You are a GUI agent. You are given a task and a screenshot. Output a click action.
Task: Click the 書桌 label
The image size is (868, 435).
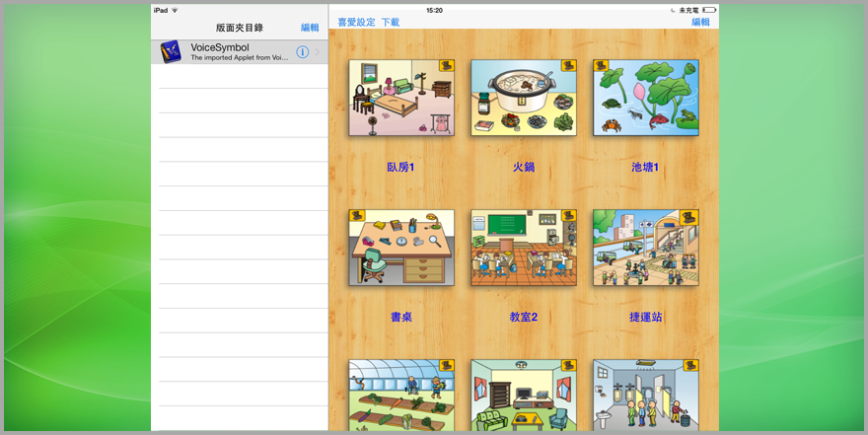tap(401, 317)
